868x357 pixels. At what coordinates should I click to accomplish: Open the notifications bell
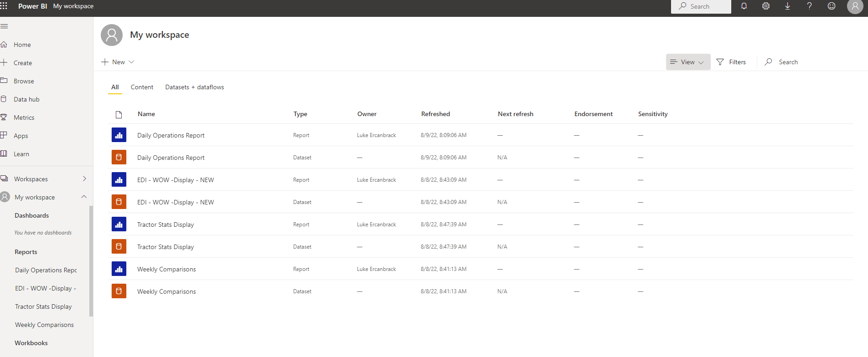tap(744, 6)
